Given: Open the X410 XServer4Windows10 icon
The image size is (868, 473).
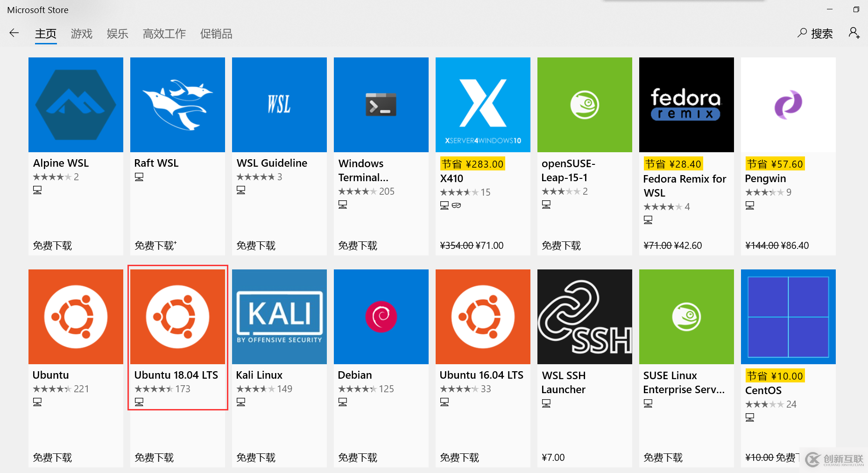Looking at the screenshot, I should [483, 105].
